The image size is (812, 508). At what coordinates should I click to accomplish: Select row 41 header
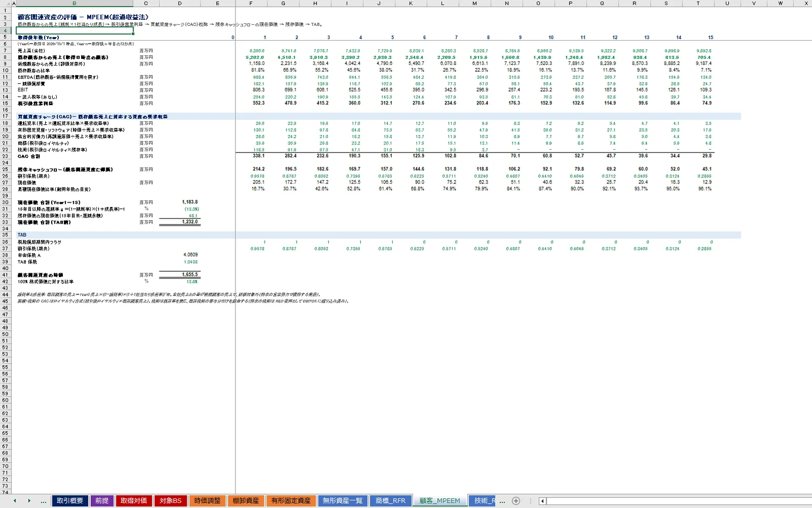pyautogui.click(x=6, y=275)
